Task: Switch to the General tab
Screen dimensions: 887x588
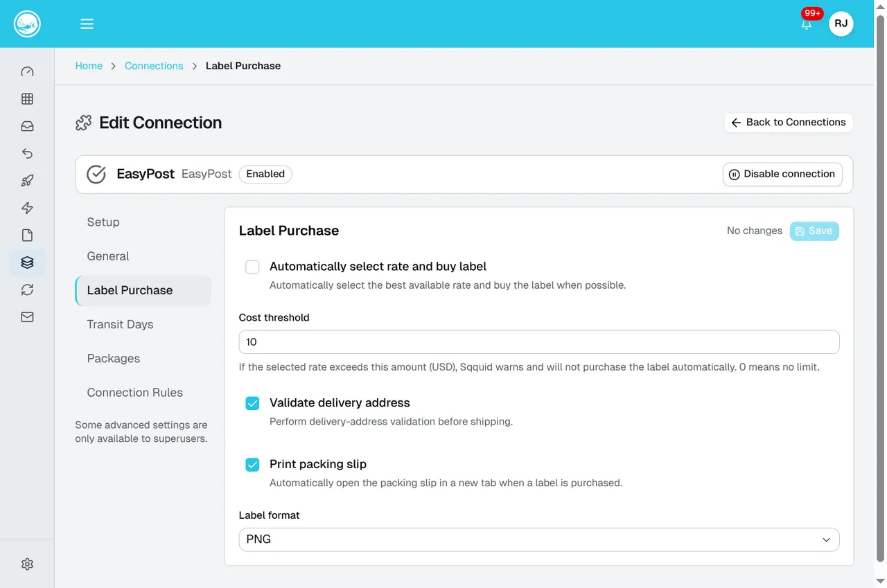Action: click(x=143, y=256)
